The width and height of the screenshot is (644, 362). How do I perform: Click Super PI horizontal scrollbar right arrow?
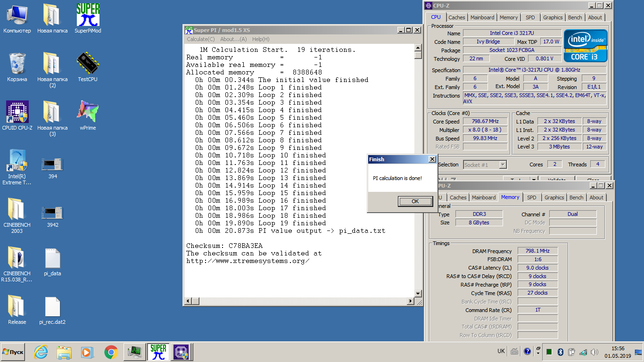point(410,301)
